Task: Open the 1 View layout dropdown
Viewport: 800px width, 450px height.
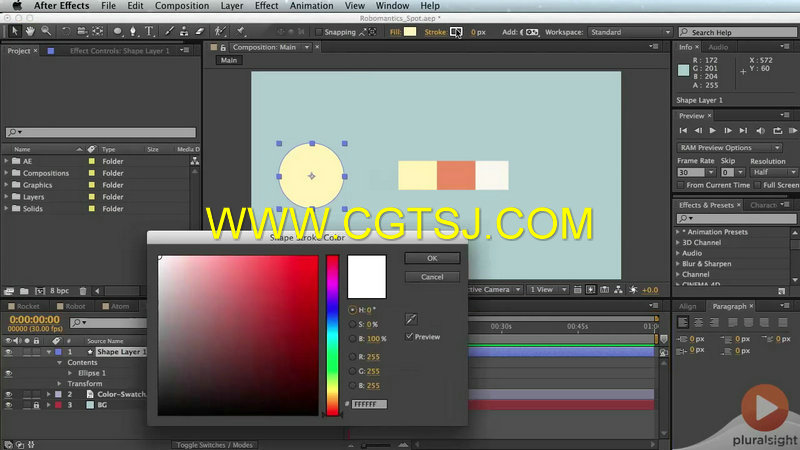Action: coord(547,290)
